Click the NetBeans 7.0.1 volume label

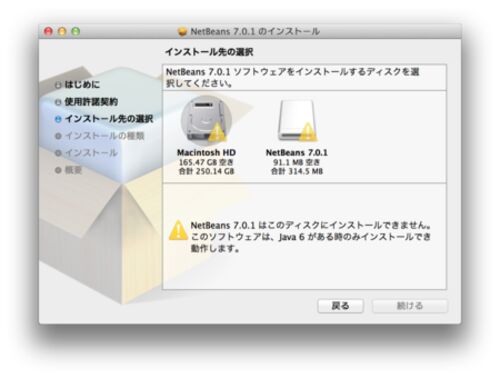pyautogui.click(x=297, y=153)
